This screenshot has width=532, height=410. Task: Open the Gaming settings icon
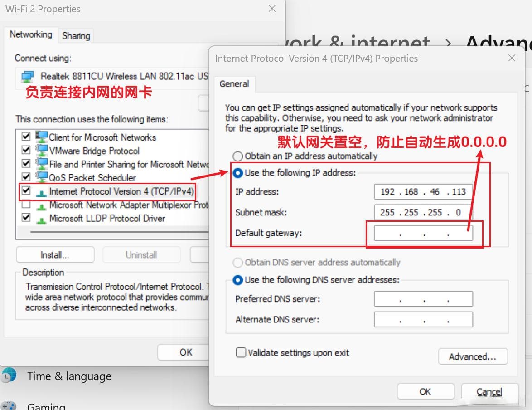pyautogui.click(x=8, y=405)
